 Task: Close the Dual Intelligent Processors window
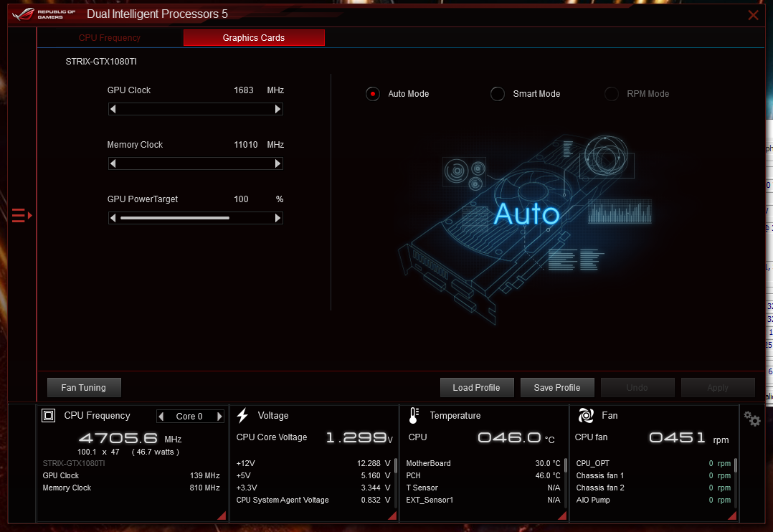pyautogui.click(x=753, y=15)
